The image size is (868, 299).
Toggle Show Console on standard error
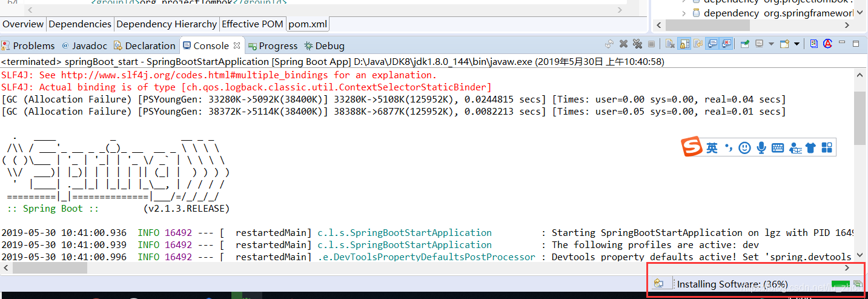(x=726, y=44)
